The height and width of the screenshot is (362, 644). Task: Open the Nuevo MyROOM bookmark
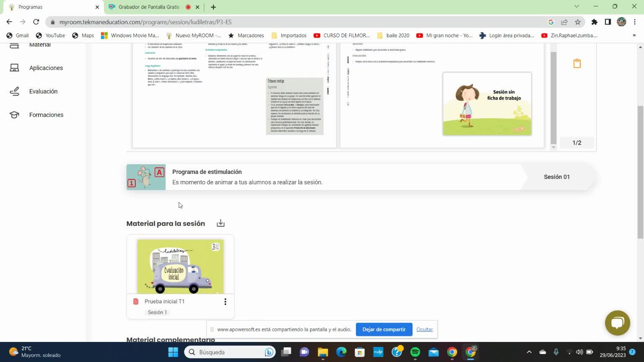pyautogui.click(x=193, y=36)
